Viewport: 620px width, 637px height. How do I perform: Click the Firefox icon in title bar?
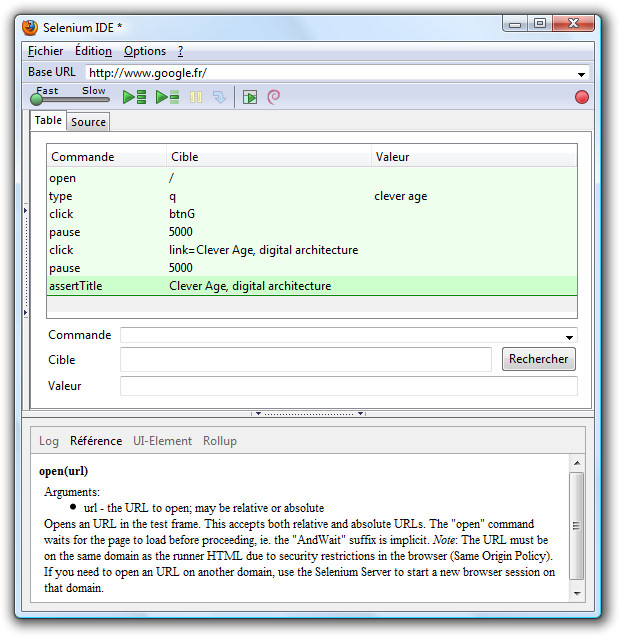(30, 28)
